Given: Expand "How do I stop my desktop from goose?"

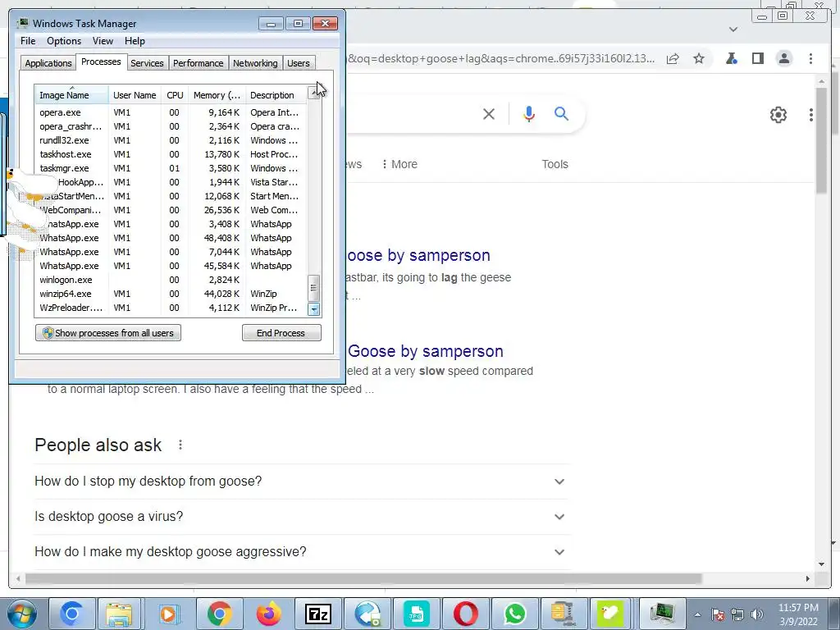Looking at the screenshot, I should [300, 481].
